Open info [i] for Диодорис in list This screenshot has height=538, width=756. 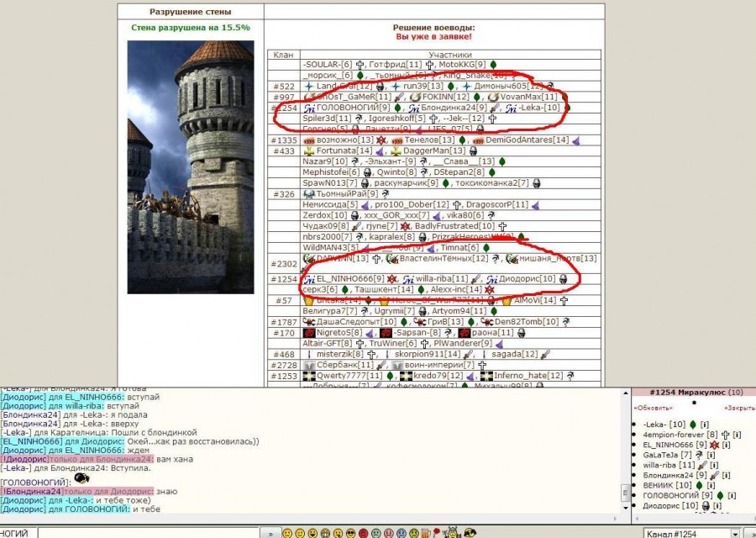[x=717, y=506]
